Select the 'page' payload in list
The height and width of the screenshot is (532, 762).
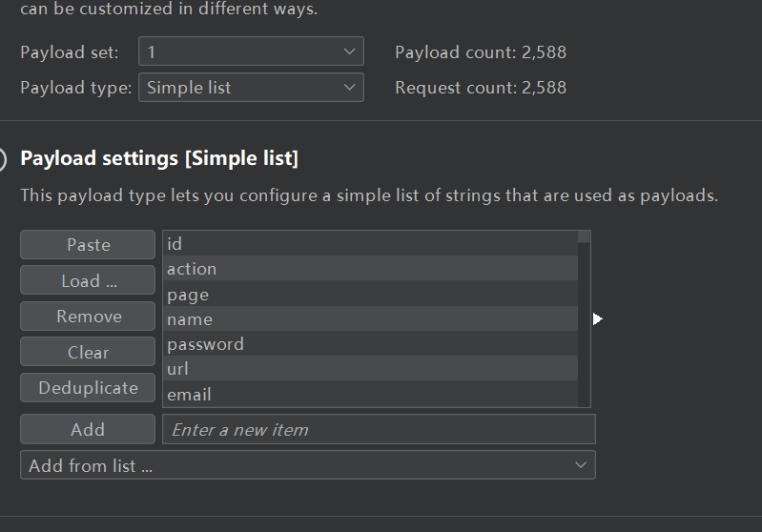tap(369, 295)
